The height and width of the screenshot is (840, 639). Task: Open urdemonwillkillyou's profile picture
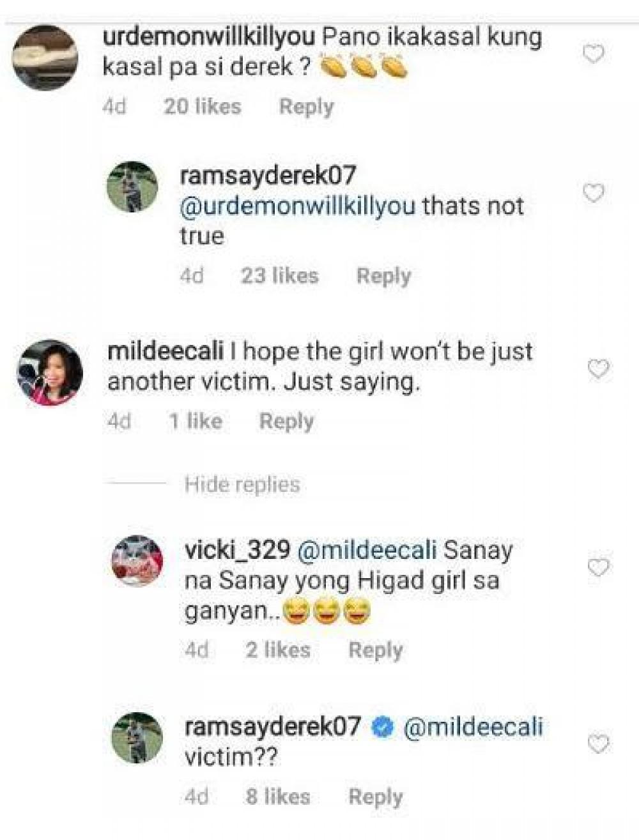(45, 57)
